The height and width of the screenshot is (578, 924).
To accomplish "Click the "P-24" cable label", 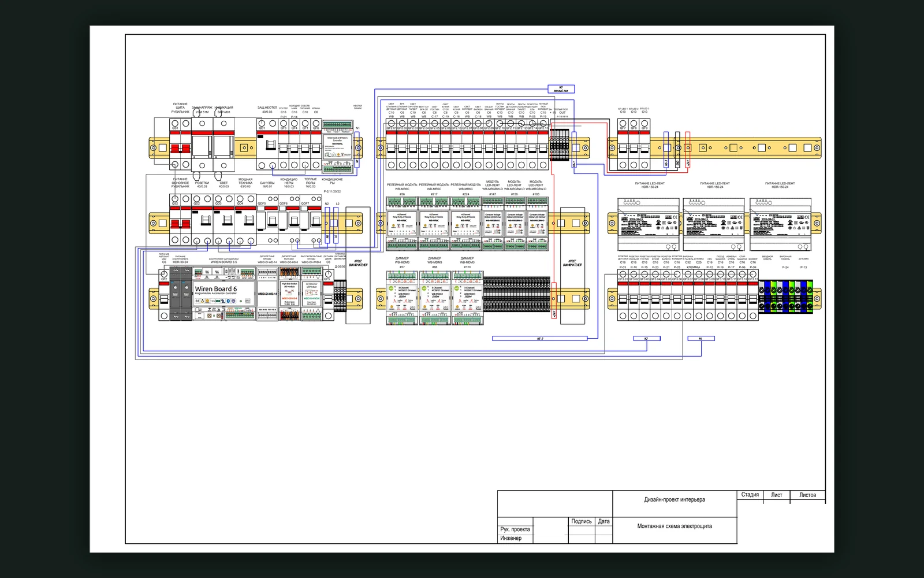I will coord(785,268).
